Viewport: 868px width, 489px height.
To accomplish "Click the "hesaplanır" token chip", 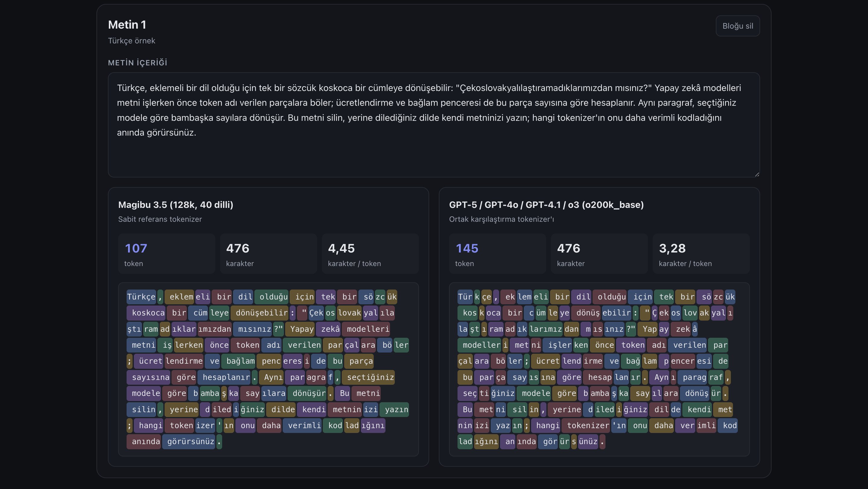I will click(x=224, y=377).
